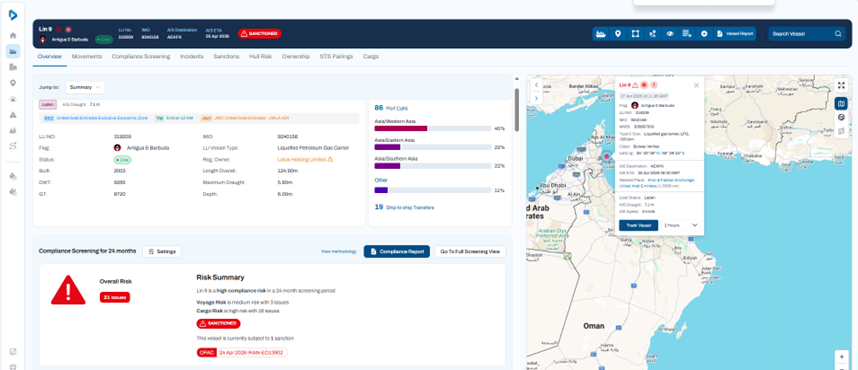Switch to the Incidents tab
858x370 pixels.
tap(192, 56)
